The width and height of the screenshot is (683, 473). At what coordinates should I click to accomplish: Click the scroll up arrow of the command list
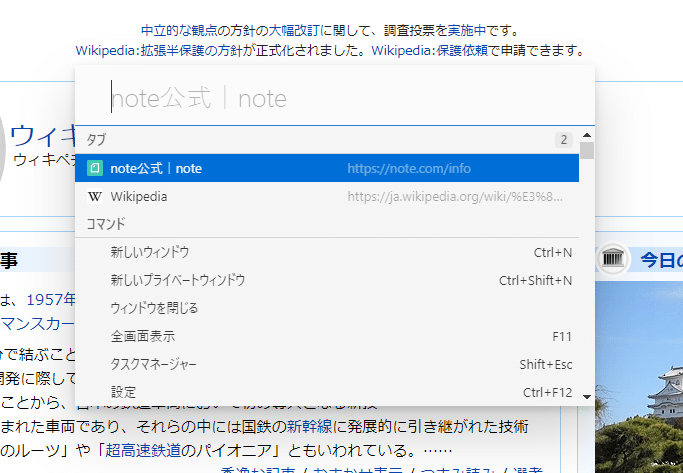point(587,135)
